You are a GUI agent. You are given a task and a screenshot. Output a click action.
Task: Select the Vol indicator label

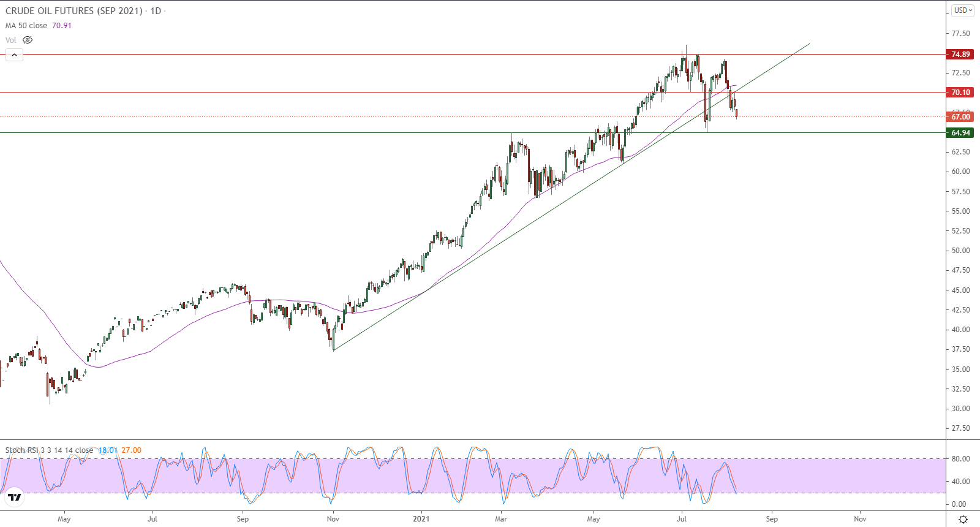pyautogui.click(x=11, y=40)
